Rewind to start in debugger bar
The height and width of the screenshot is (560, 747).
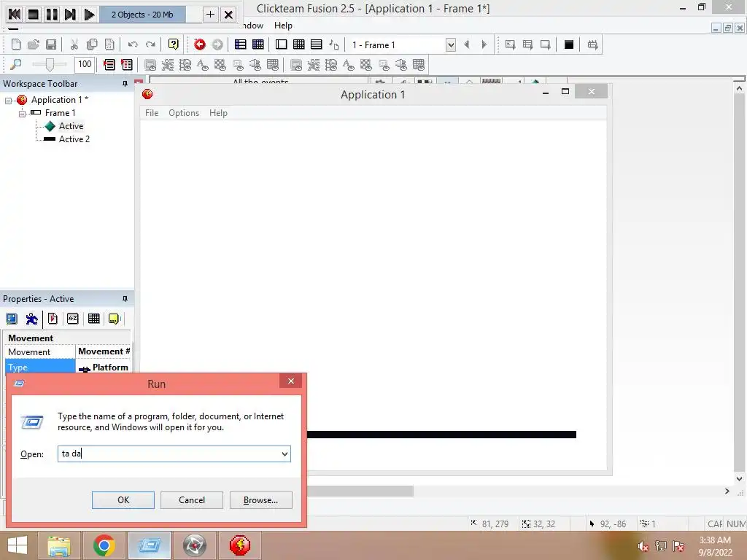pos(15,15)
